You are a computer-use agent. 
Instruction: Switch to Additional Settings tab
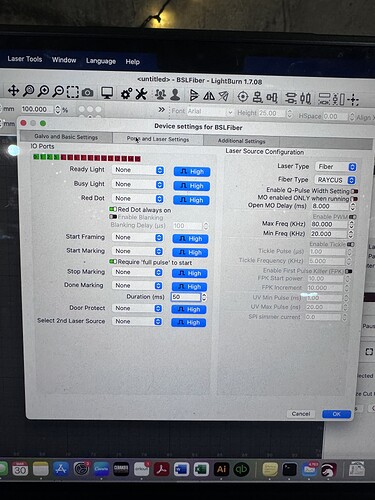pos(241,141)
